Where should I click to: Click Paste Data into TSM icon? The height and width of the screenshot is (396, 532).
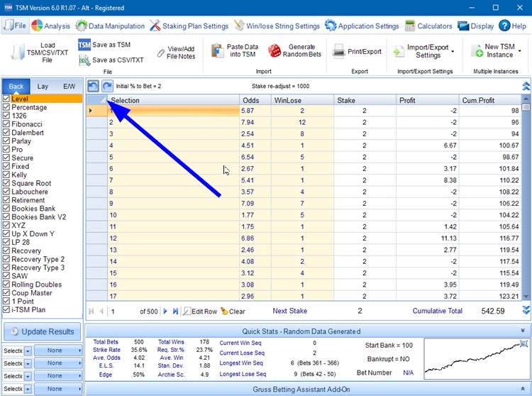pyautogui.click(x=218, y=50)
